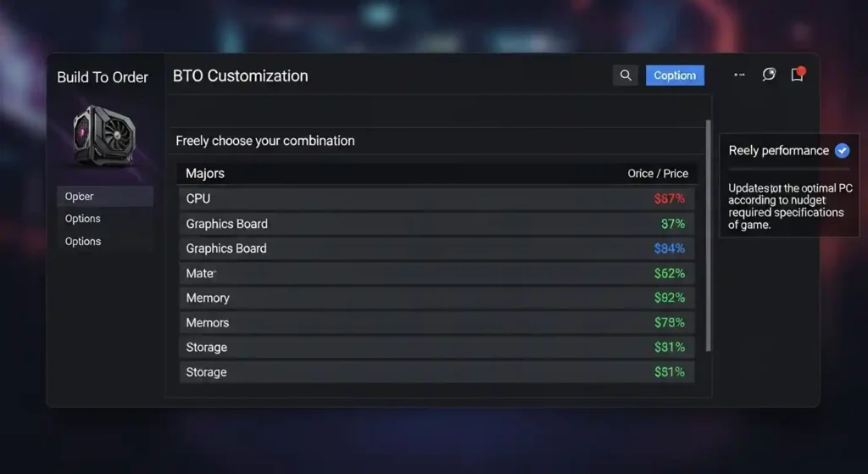
Task: Select the first Graphics Board row
Action: click(437, 224)
